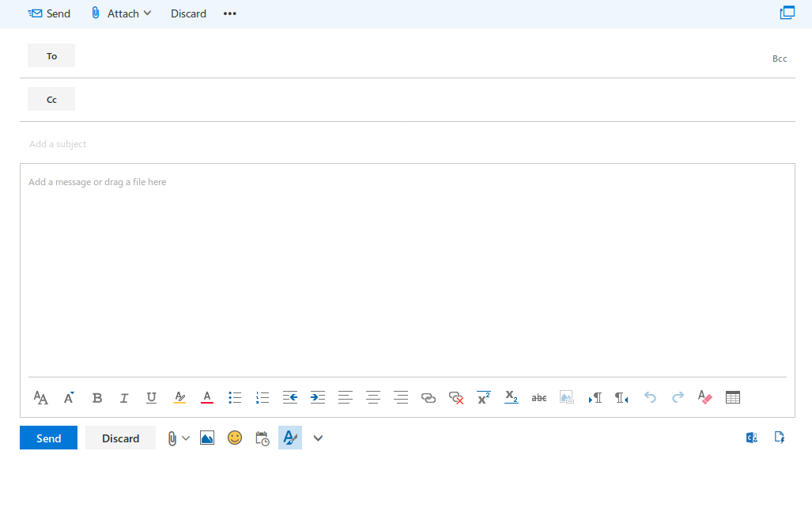This screenshot has width=812, height=508.
Task: Click the subject input field
Action: (x=237, y=143)
